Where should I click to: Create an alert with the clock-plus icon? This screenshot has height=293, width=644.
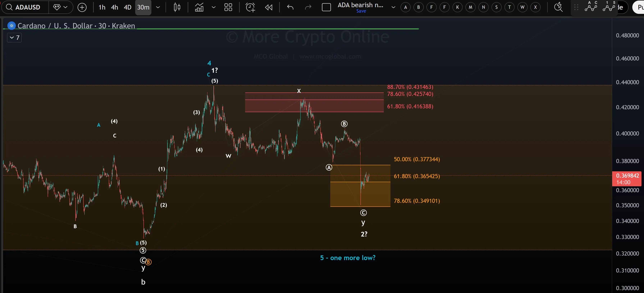[250, 7]
